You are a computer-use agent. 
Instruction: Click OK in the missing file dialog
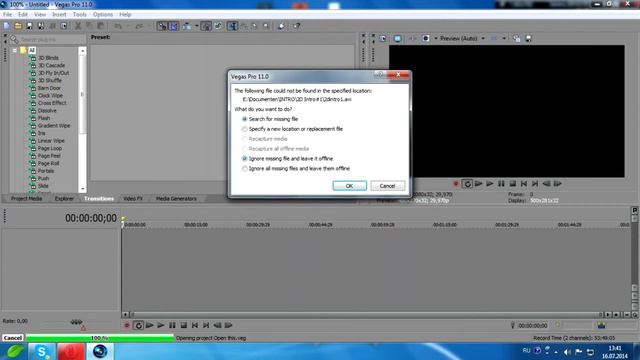350,186
